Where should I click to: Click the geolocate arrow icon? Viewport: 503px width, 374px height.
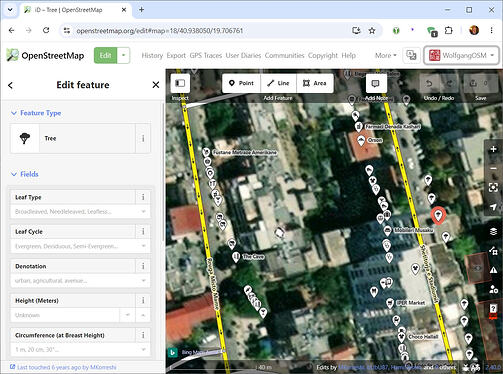[x=493, y=207]
